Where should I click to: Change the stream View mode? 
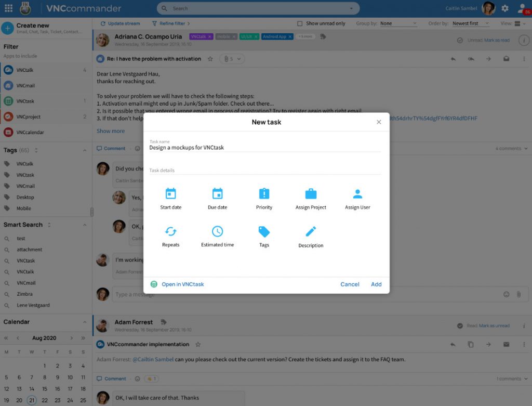click(x=520, y=23)
